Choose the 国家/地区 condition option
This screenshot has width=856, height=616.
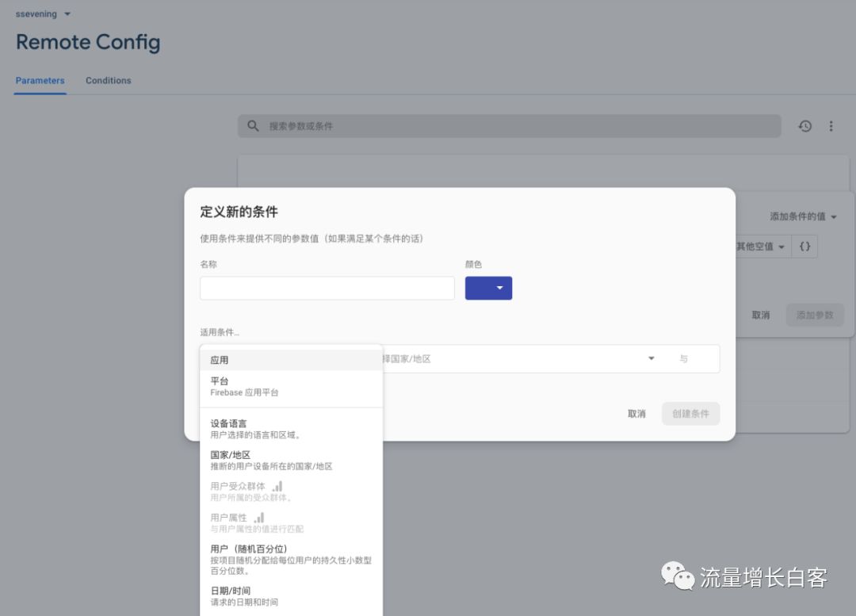click(x=291, y=461)
